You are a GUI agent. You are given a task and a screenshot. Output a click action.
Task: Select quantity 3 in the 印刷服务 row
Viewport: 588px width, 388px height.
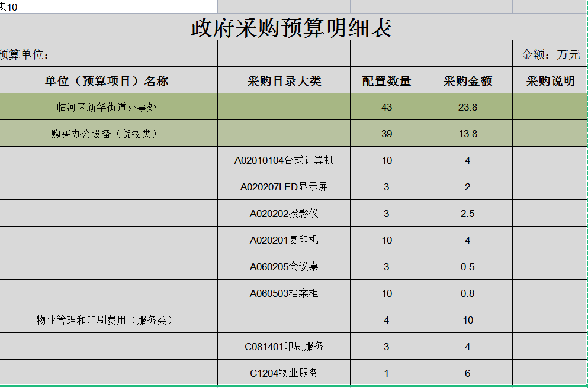(386, 346)
